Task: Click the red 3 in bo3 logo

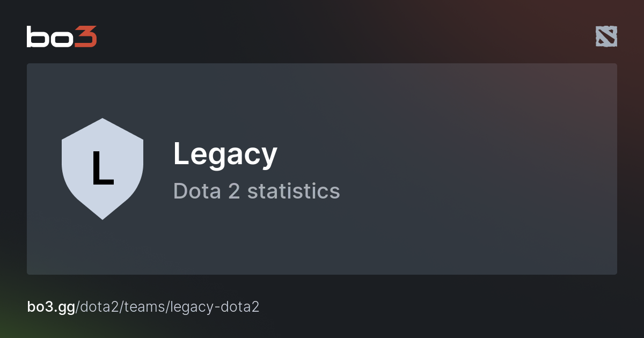Action: point(86,36)
